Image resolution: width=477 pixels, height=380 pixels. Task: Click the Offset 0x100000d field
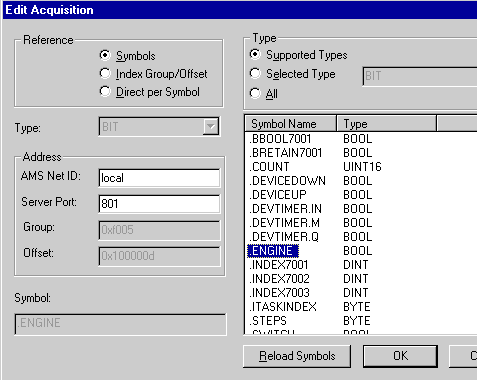pos(159,256)
